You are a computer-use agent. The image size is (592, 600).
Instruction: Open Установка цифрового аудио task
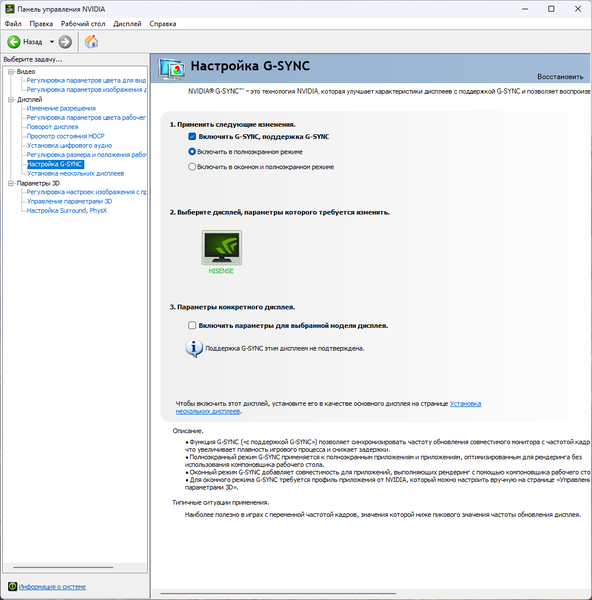tap(69, 145)
